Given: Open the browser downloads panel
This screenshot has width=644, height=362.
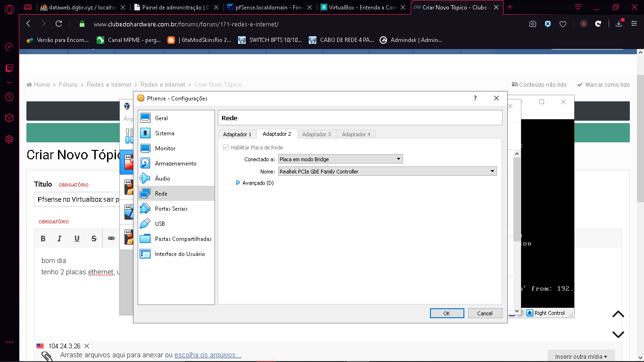Looking at the screenshot, I should 619,24.
